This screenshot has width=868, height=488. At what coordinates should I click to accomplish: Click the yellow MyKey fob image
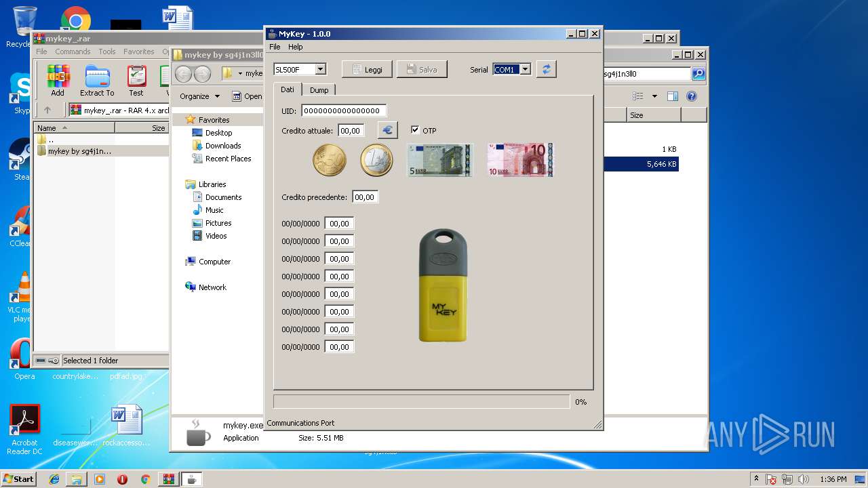[443, 285]
